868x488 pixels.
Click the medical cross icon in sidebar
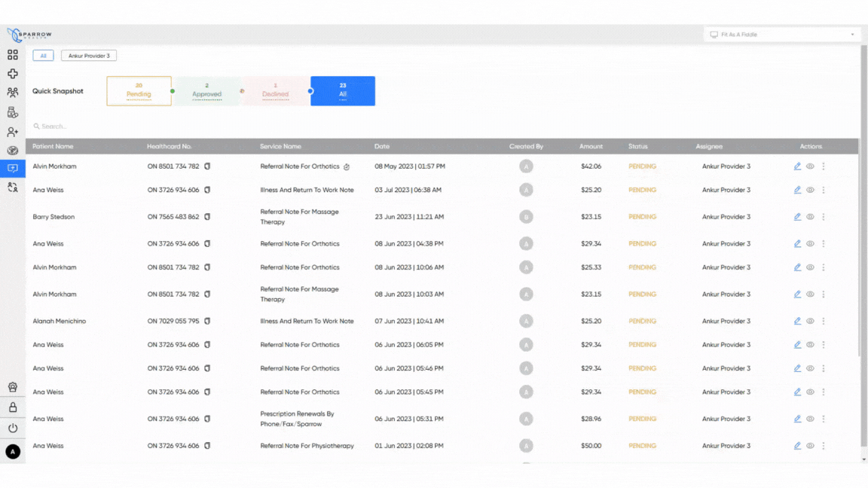[x=13, y=74]
